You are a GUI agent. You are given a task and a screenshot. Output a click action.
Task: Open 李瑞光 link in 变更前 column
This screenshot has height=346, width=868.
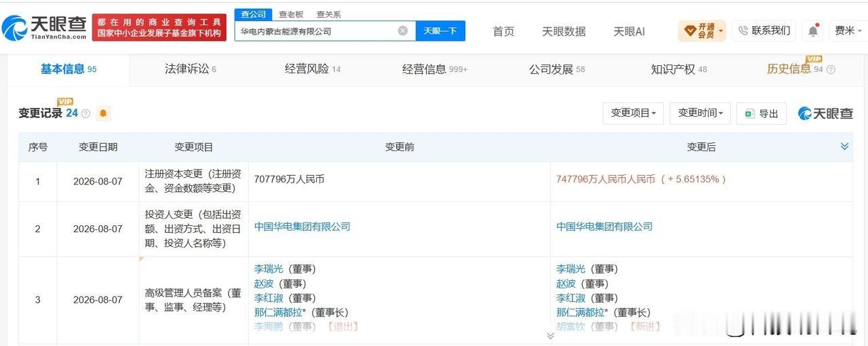[x=269, y=269]
